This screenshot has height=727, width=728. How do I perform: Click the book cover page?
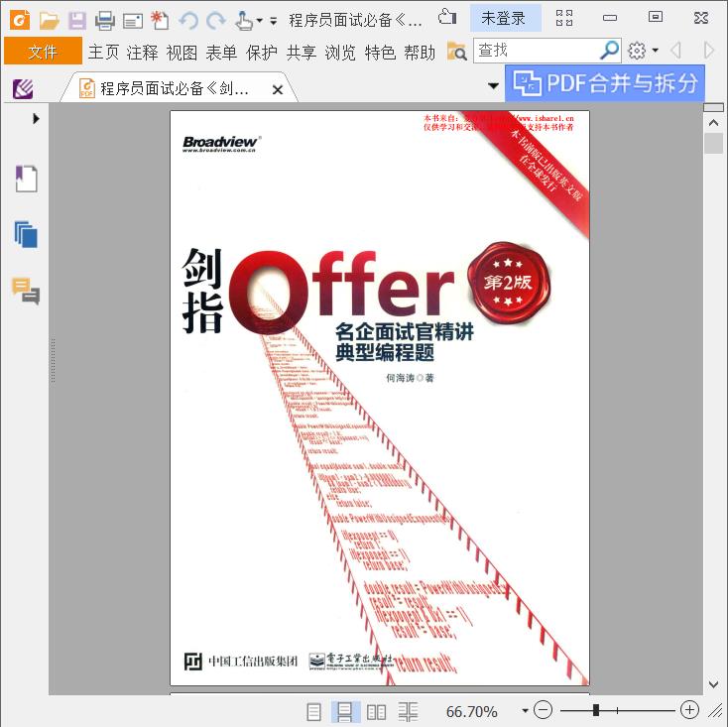tap(380, 398)
